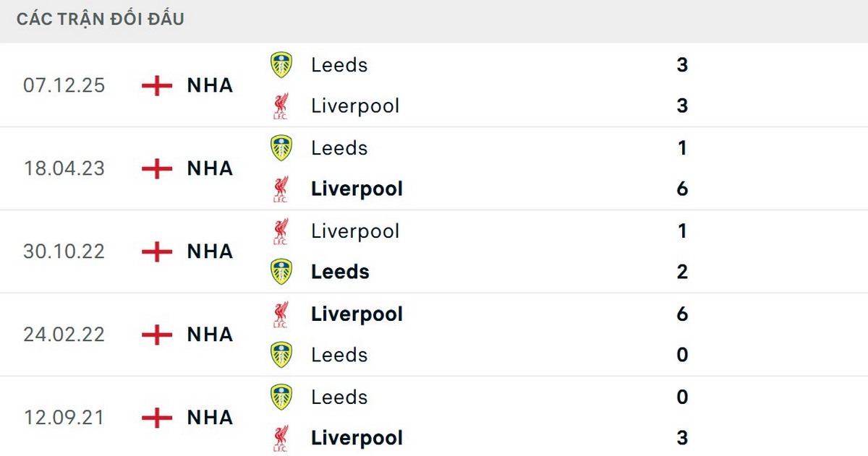Open the 07.12.25 match details
This screenshot has width=868, height=456.
pyautogui.click(x=434, y=85)
